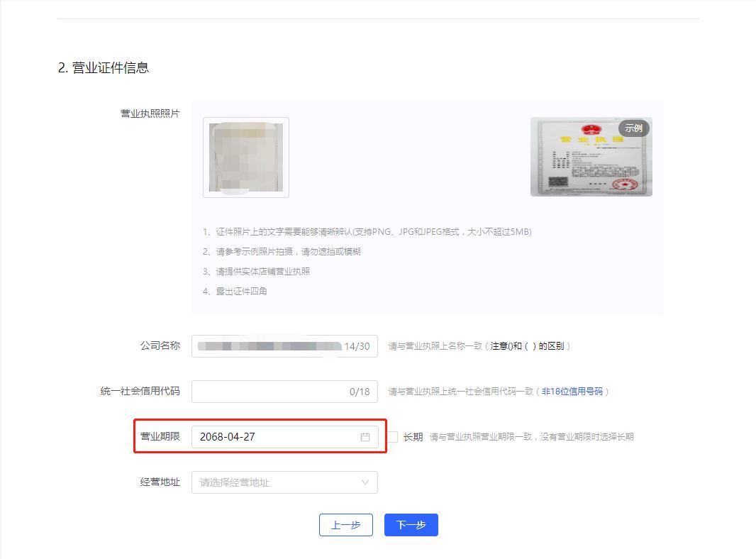Open the business address dropdown
Image resolution: width=756 pixels, height=559 pixels.
284,482
